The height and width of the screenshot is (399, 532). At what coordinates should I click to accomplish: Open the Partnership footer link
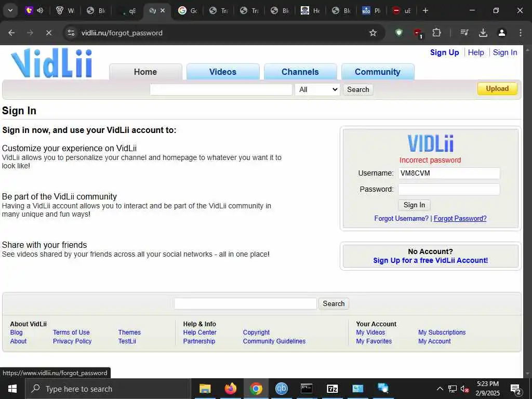(x=199, y=341)
